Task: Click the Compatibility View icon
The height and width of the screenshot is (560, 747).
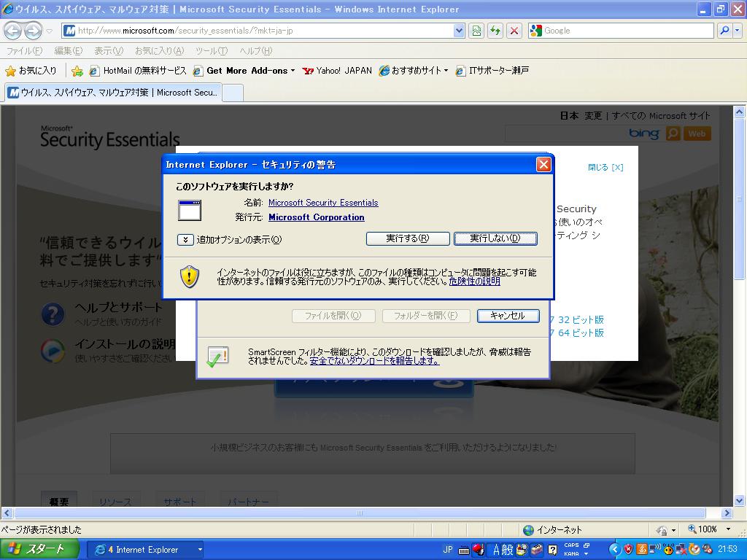Action: (x=476, y=31)
